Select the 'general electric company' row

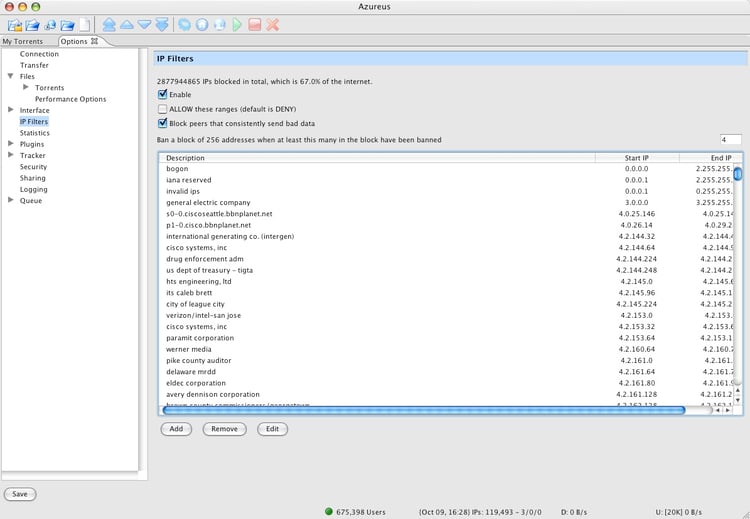point(446,203)
